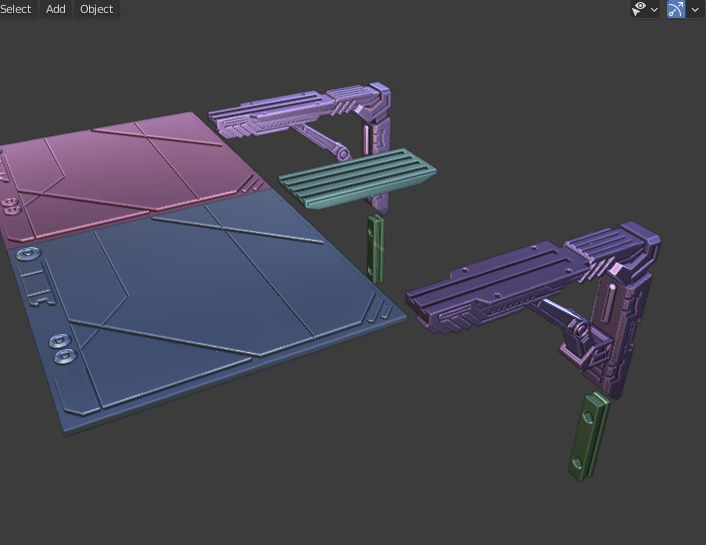Click the diagonal strut of the front bracket
Image resolution: width=706 pixels, height=545 pixels.
558,315
